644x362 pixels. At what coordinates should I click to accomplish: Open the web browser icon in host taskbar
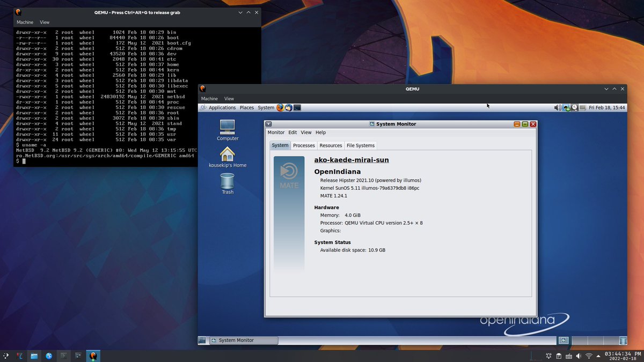point(49,356)
